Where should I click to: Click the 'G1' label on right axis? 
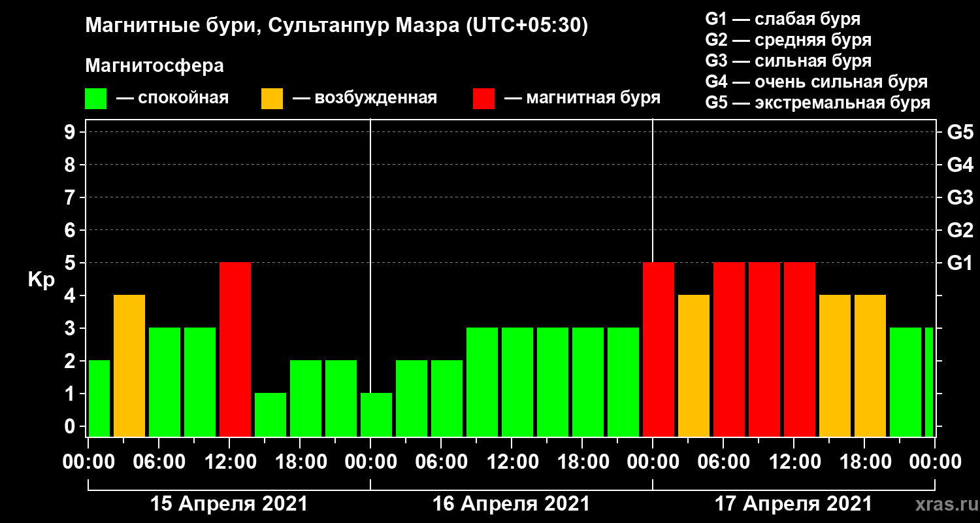(x=960, y=263)
